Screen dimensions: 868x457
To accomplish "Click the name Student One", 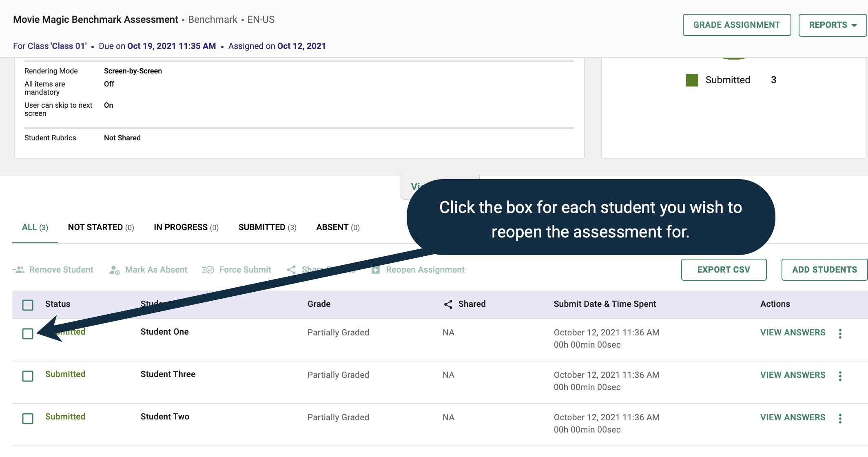I will pyautogui.click(x=164, y=332).
